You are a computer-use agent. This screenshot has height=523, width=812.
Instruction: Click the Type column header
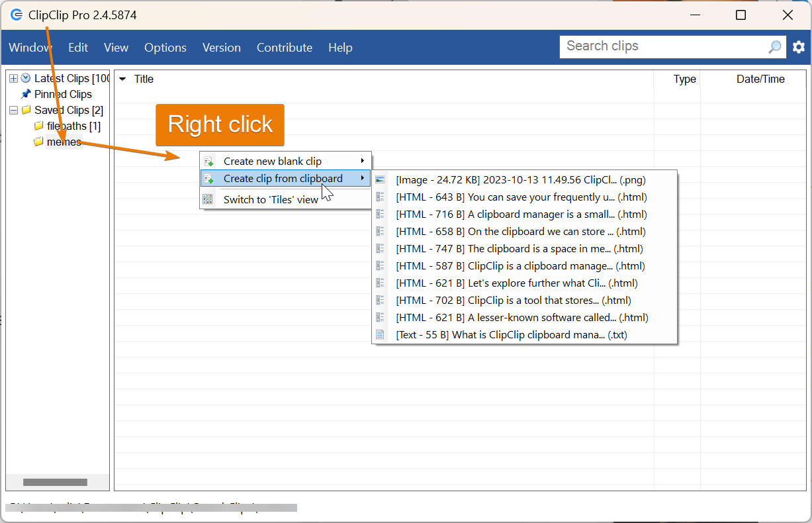[x=684, y=79]
